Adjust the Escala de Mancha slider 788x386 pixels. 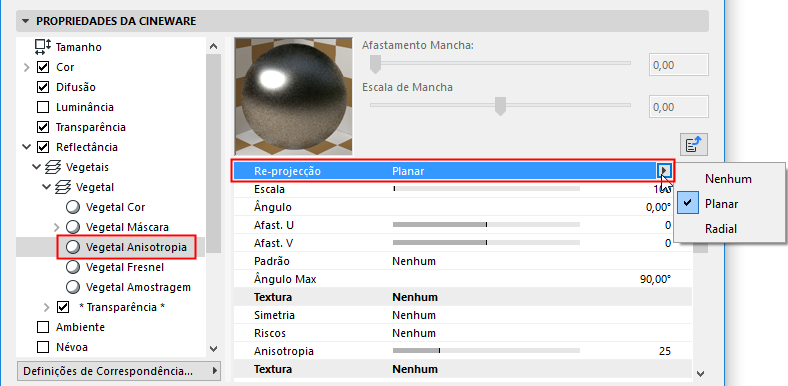500,106
